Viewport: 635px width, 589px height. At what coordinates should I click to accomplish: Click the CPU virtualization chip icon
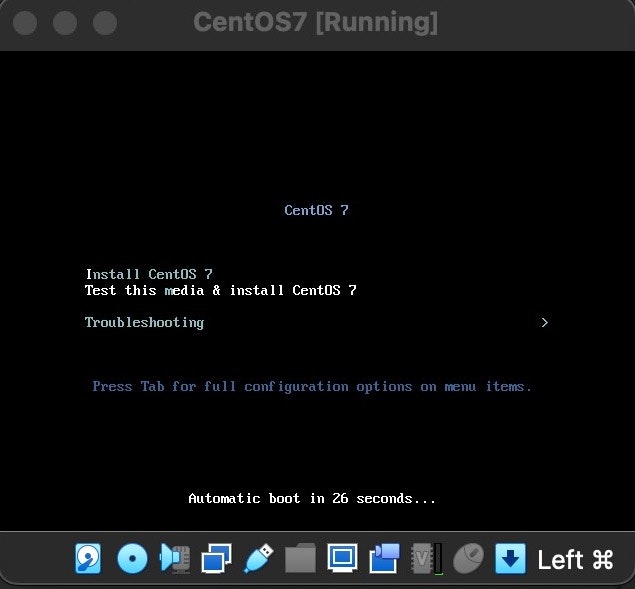(x=426, y=559)
